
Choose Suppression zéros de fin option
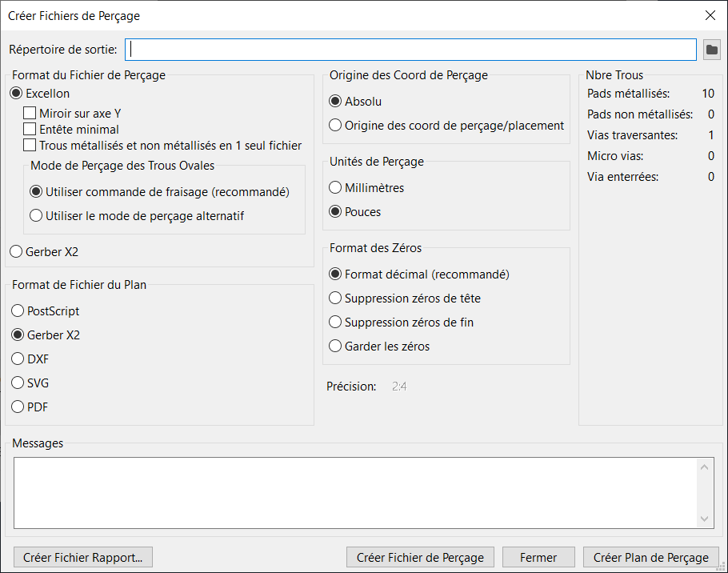pos(336,323)
